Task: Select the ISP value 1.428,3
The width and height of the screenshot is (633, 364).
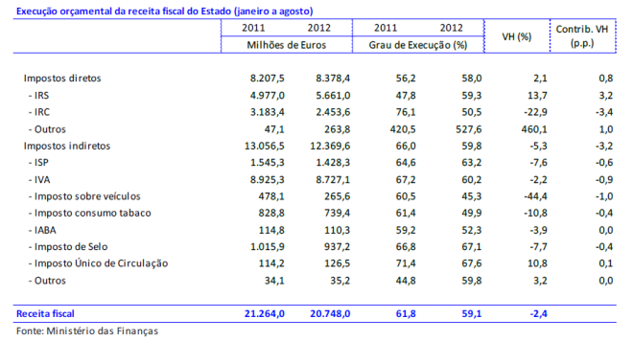Action: [x=333, y=163]
